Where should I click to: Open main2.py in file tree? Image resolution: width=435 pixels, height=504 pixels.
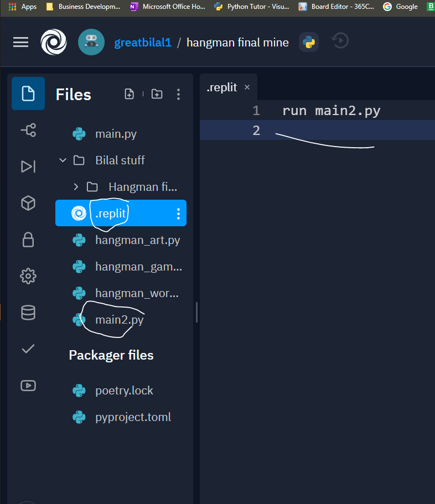point(120,320)
